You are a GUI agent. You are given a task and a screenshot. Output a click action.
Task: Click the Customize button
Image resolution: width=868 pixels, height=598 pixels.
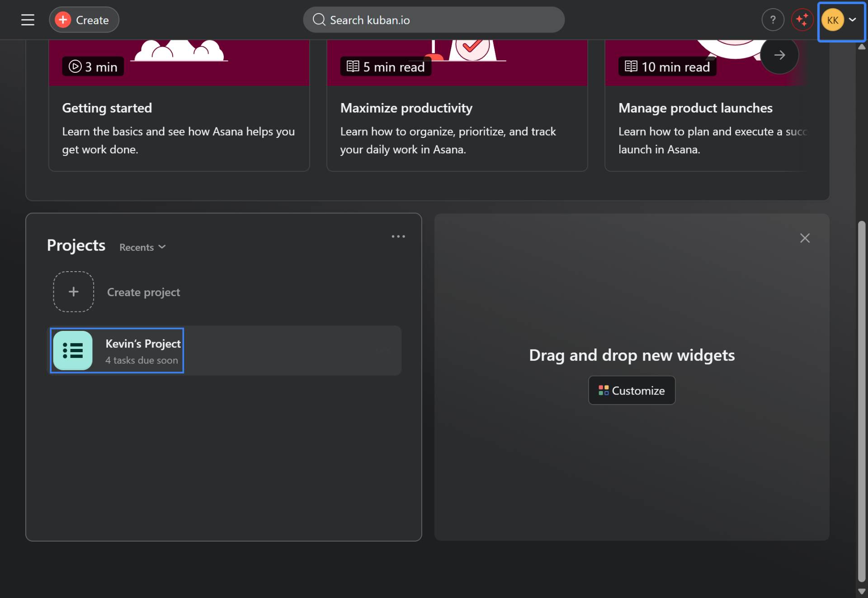point(632,391)
